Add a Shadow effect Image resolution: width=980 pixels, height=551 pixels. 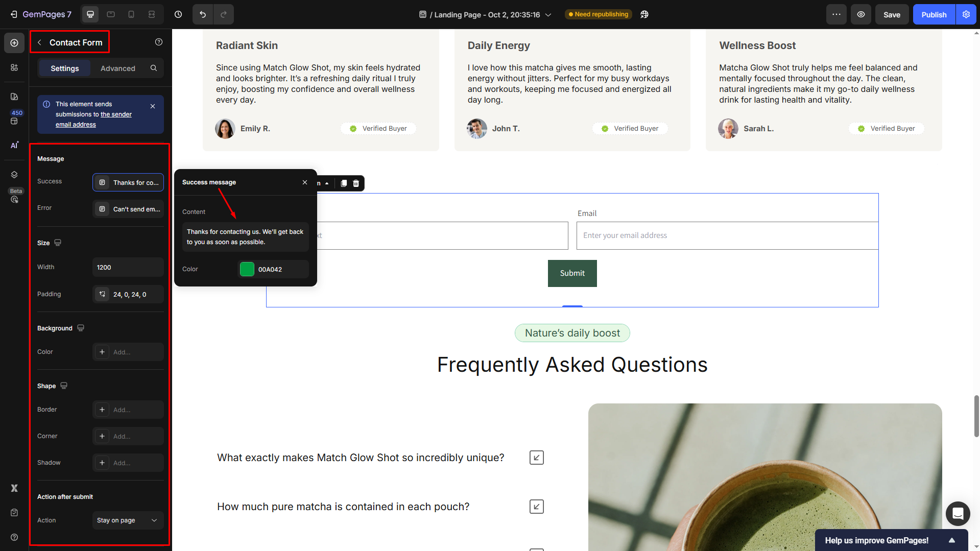[x=128, y=463]
